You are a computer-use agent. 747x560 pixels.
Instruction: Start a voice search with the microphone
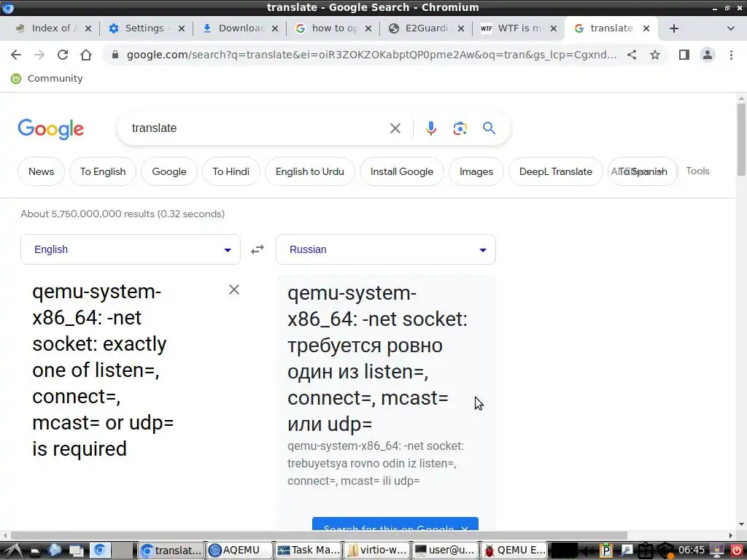tap(430, 128)
